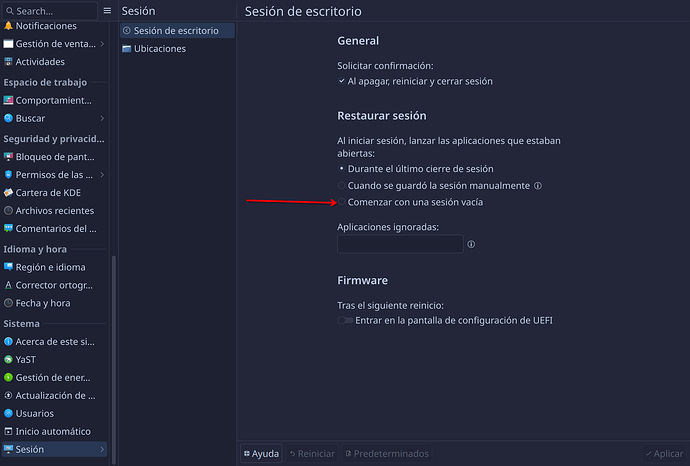Expand Gestión de ventanas submenu arrow
690x466 pixels.
tap(103, 44)
